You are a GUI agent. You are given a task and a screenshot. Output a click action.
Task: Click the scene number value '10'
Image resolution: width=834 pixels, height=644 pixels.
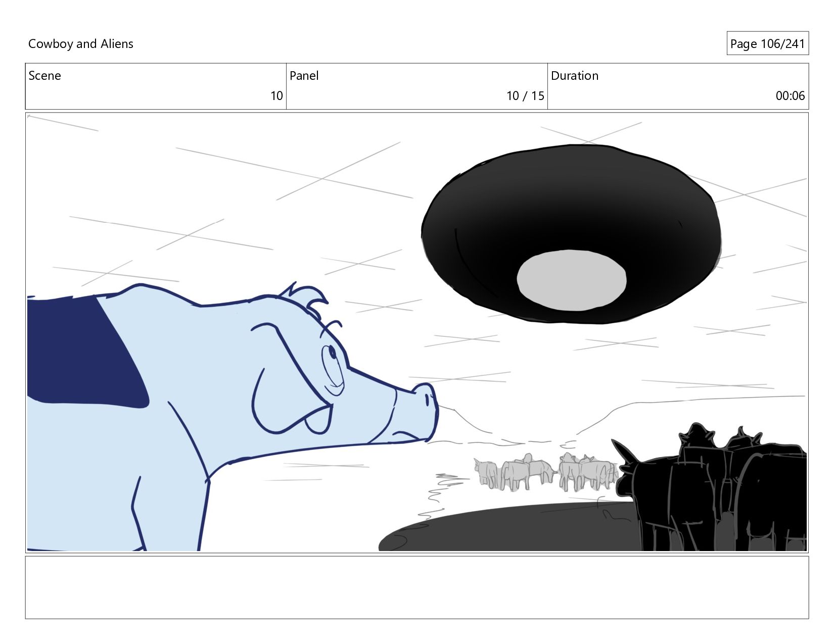(276, 96)
